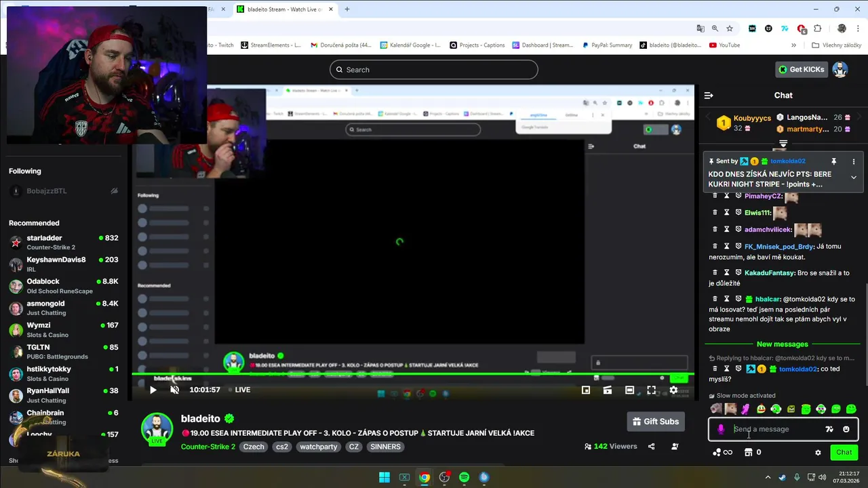Select the watchparty tag
Screen dimensions: 868x488
318,447
